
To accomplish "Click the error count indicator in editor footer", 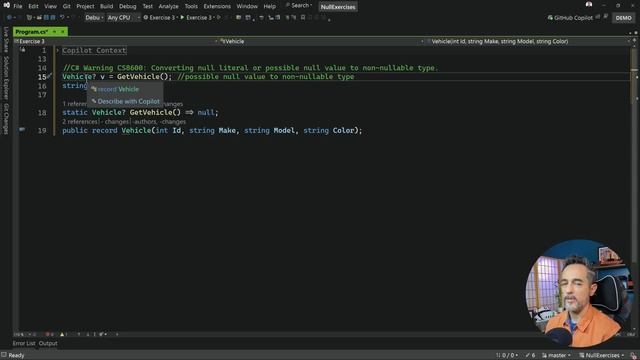I will (x=49, y=334).
